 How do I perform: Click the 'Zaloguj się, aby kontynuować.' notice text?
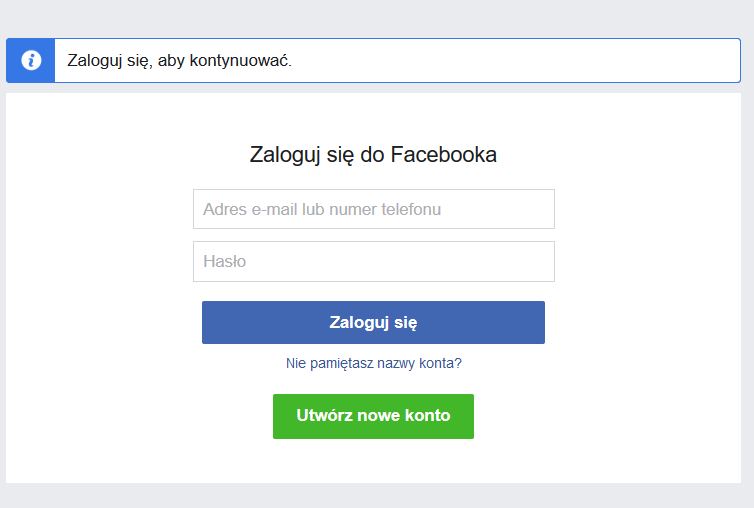tap(180, 61)
